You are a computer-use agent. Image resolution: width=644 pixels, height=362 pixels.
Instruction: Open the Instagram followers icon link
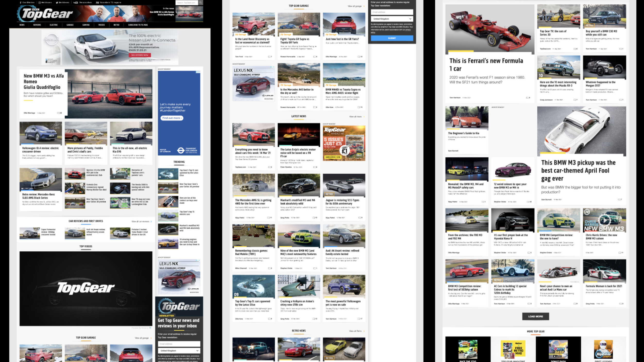pos(40,3)
